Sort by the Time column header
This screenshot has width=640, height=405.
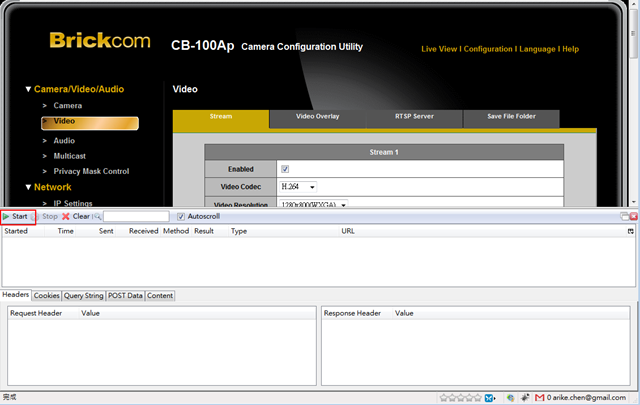click(x=60, y=231)
